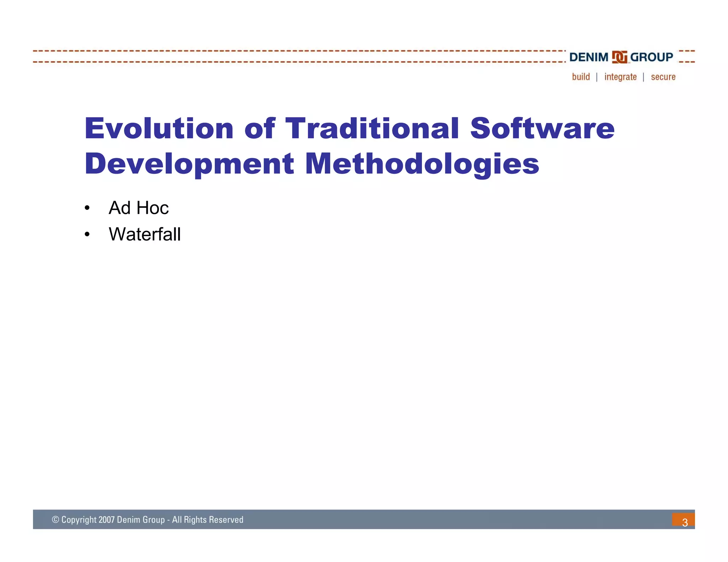Click the word 'Software' in the title
The width and height of the screenshot is (728, 562).
pos(542,128)
